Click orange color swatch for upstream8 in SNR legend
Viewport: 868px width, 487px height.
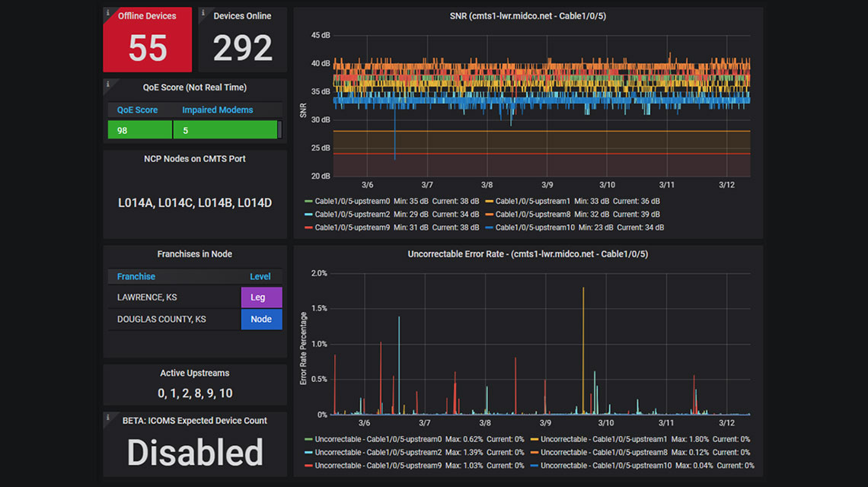click(489, 215)
